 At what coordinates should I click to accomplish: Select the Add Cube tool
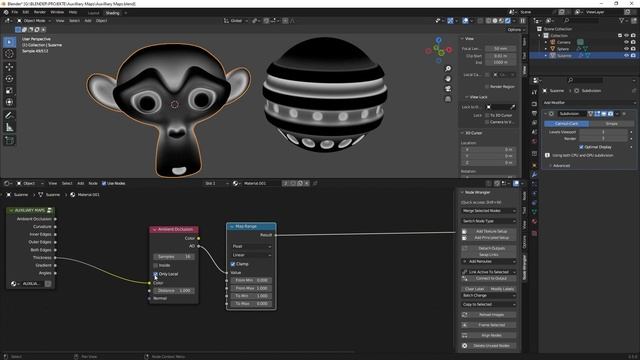point(9,141)
